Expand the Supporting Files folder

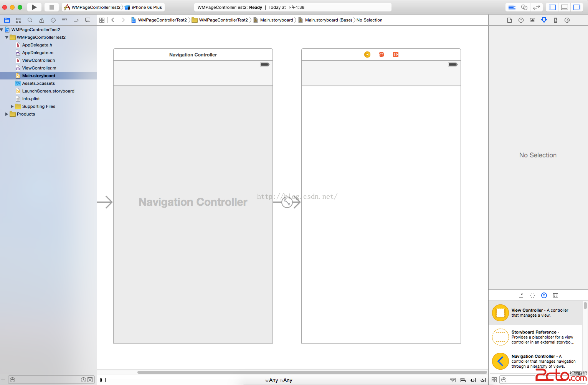point(12,106)
